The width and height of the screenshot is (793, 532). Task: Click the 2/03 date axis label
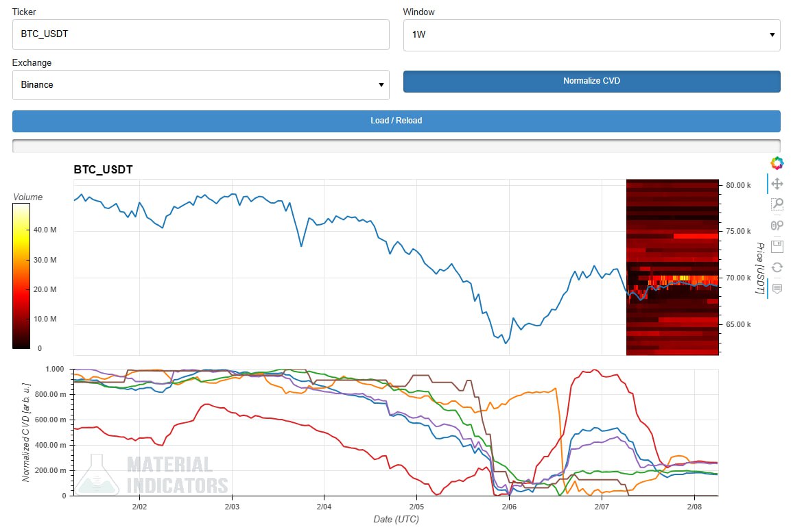(232, 507)
